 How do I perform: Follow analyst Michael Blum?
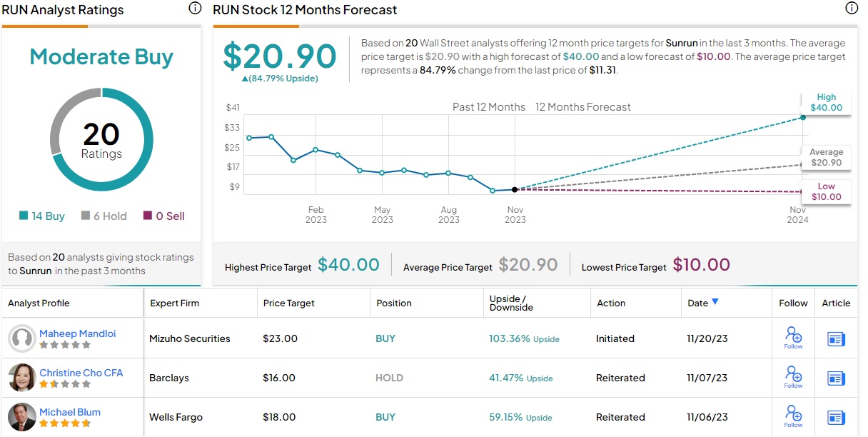(793, 416)
